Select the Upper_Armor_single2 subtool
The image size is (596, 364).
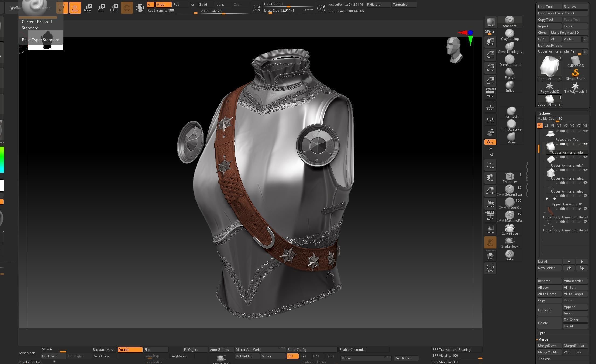pos(567,174)
